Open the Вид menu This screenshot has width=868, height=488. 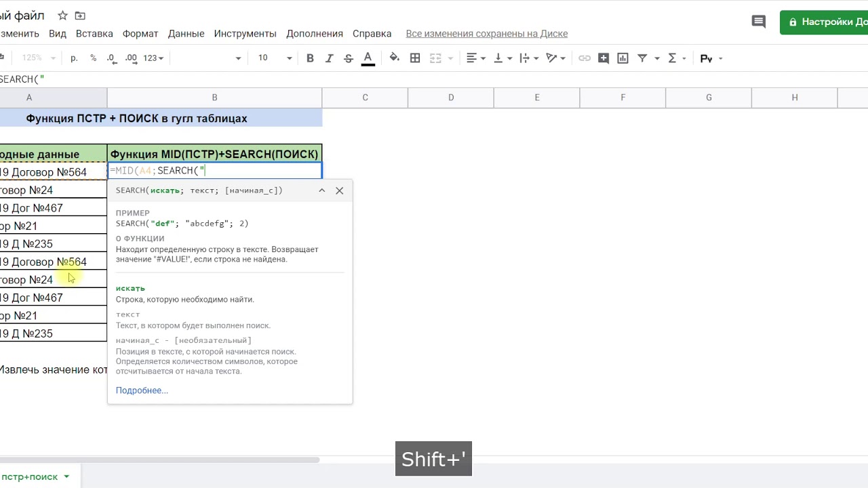[58, 33]
